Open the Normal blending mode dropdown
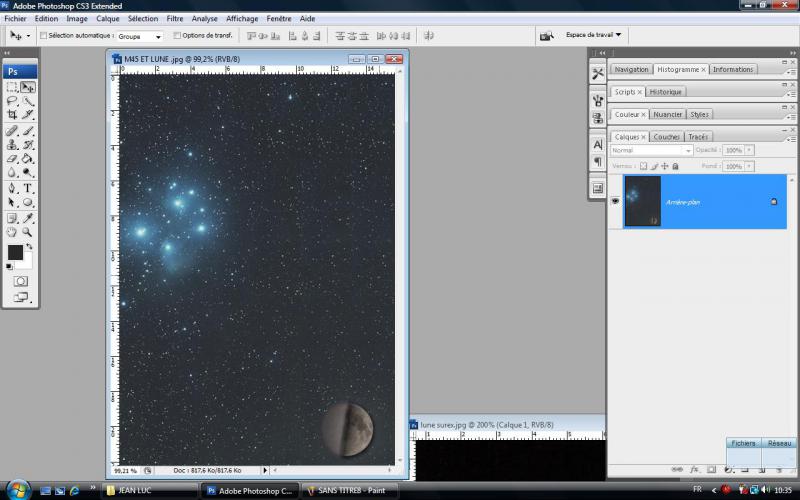Screen dimensions: 800x500 point(652,151)
